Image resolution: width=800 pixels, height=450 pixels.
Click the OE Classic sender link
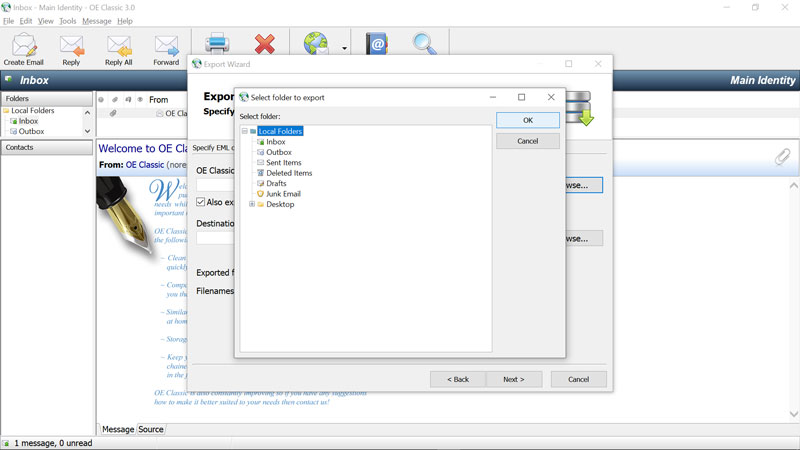point(145,165)
